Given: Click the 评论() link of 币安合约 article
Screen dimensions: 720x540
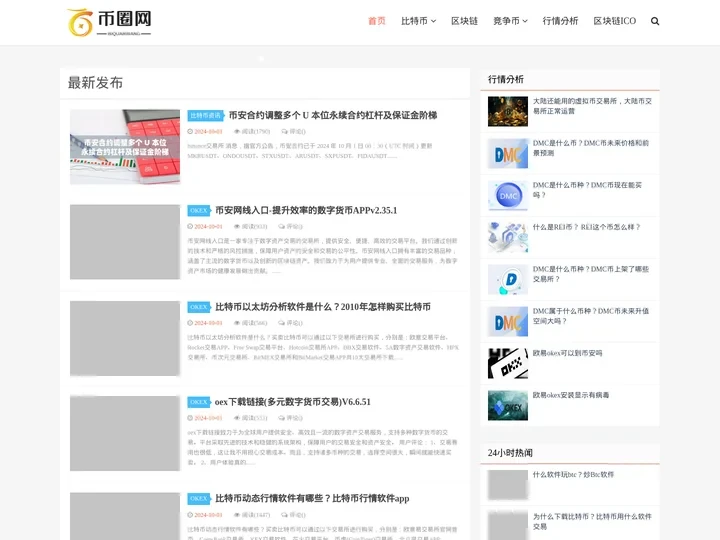Looking at the screenshot, I should point(293,131).
